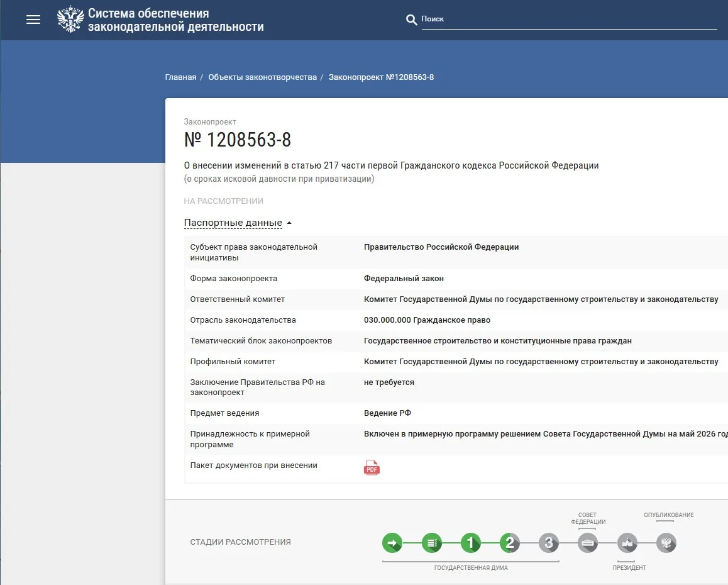Click the не требуется value
The width and height of the screenshot is (728, 585).
389,382
